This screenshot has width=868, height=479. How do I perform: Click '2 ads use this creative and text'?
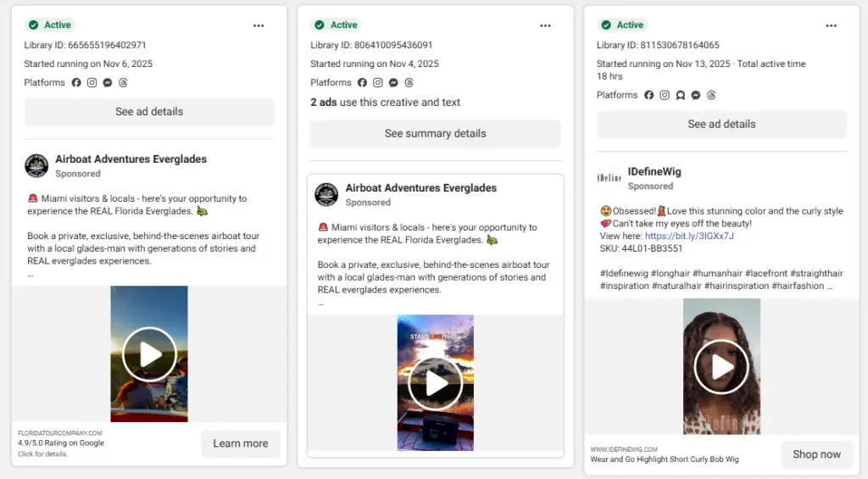point(386,103)
